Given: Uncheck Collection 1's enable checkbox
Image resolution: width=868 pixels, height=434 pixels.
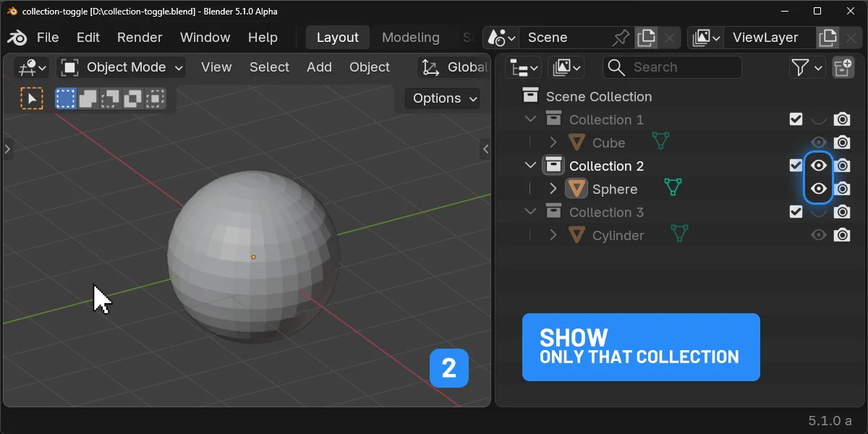Looking at the screenshot, I should 796,119.
